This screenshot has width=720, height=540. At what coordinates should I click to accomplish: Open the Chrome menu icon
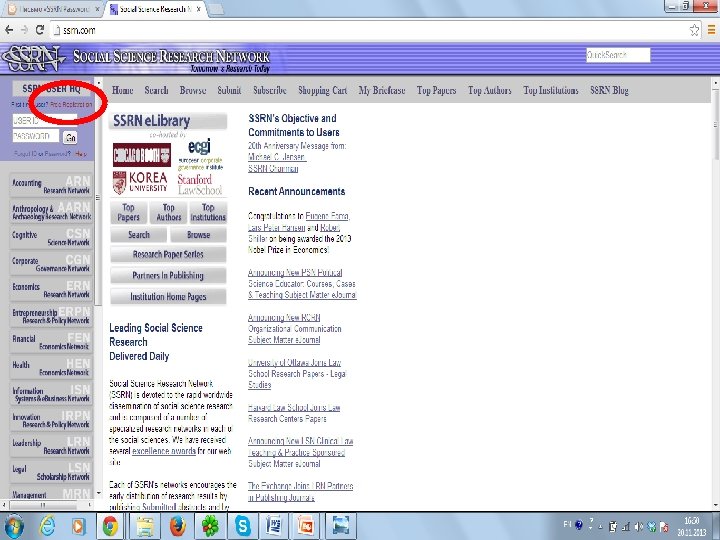click(x=711, y=30)
